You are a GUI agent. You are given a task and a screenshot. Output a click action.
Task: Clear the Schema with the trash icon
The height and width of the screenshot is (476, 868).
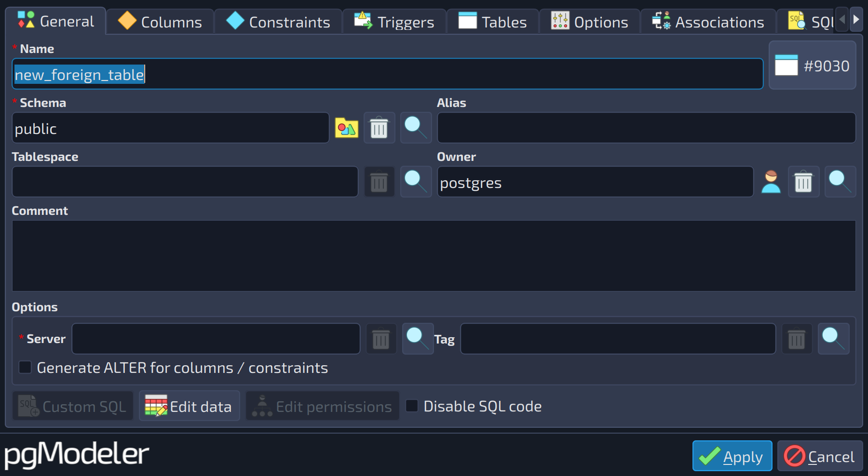(379, 128)
